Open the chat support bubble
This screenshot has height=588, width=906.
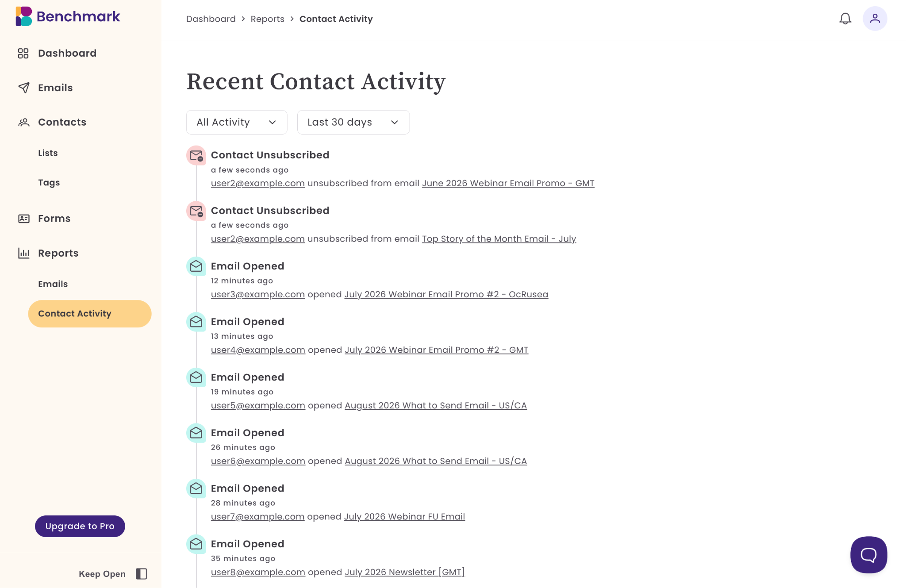tap(868, 555)
